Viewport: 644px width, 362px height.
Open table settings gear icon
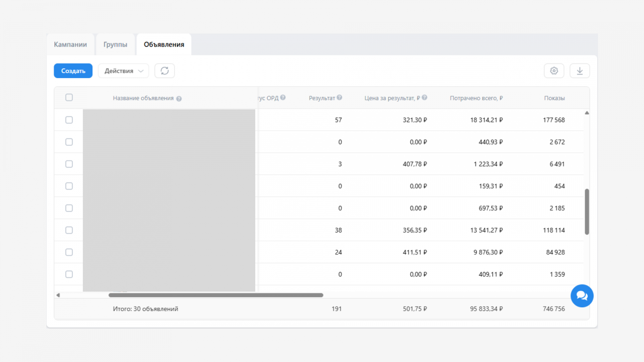coord(554,71)
